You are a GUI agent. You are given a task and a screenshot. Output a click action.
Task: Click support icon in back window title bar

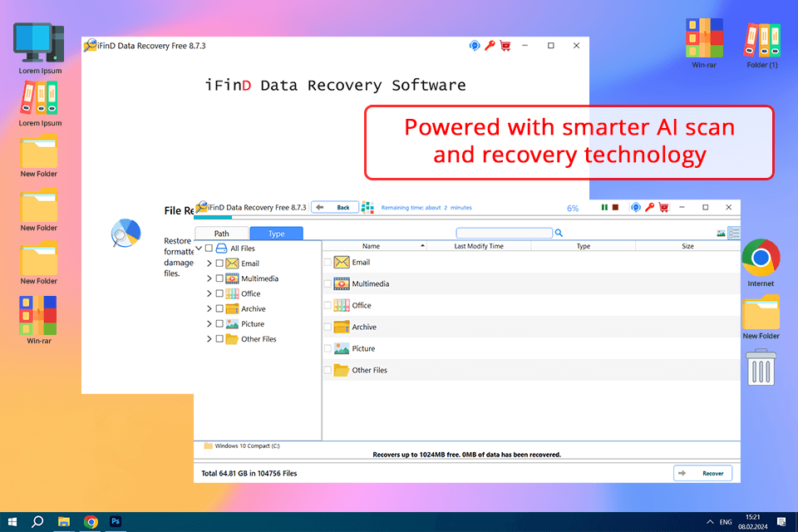point(475,46)
